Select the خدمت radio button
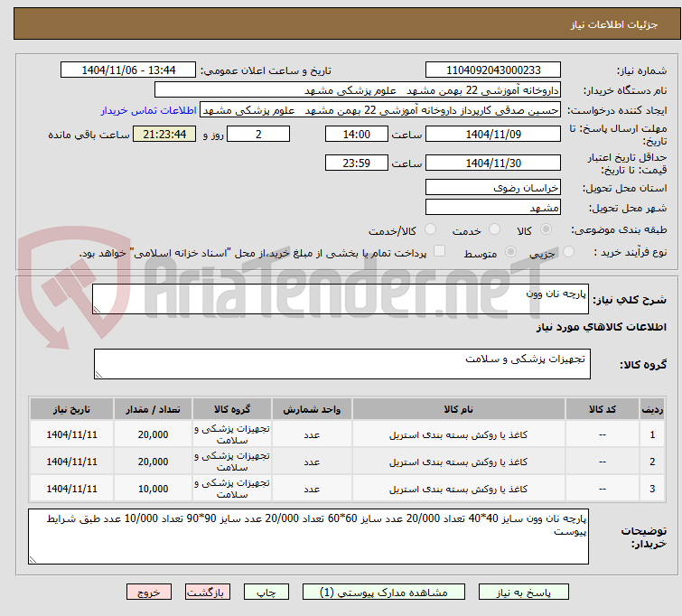This screenshot has height=616, width=682. click(494, 229)
